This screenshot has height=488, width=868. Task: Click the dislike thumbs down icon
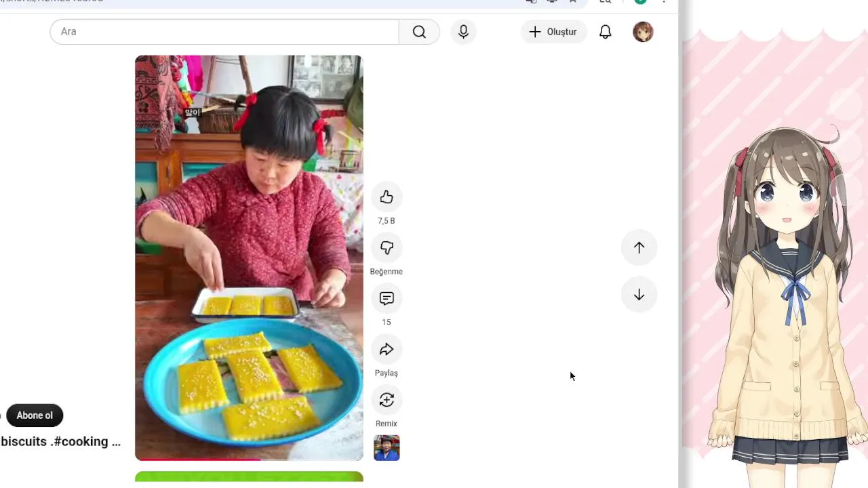pyautogui.click(x=387, y=248)
